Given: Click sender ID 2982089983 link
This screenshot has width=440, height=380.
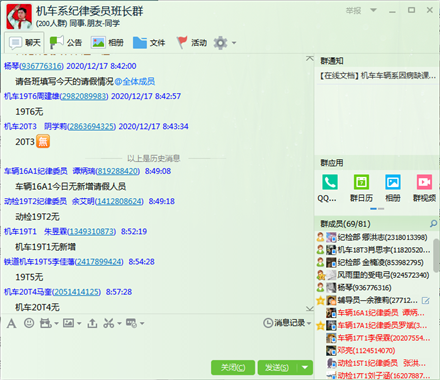Looking at the screenshot, I should pyautogui.click(x=84, y=96).
